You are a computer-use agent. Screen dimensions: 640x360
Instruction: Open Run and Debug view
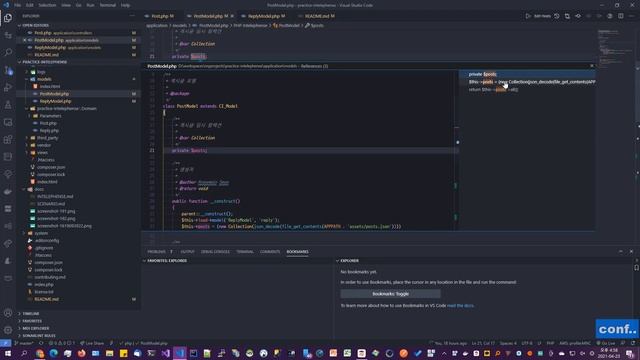[8, 87]
